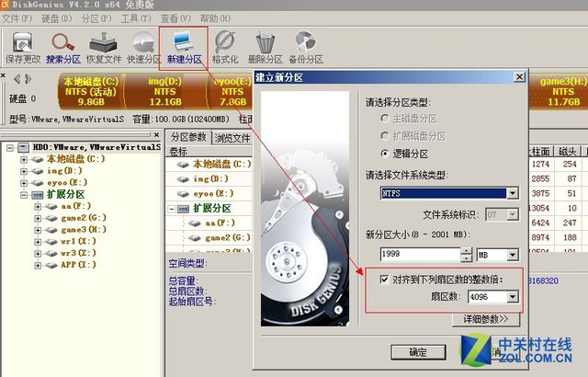Click the 详细参数>> button
Screen dimensions: 588x377
pos(486,319)
